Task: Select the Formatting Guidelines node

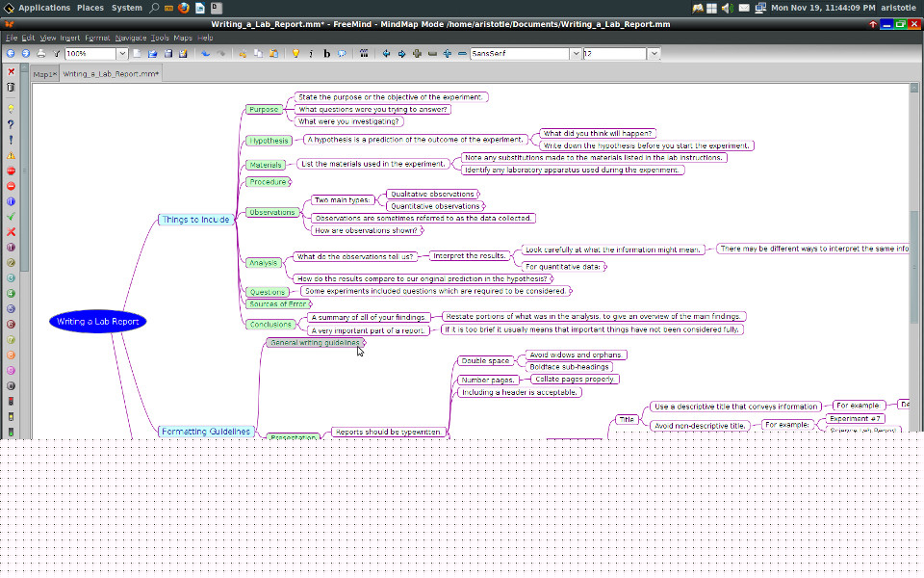Action: (x=206, y=432)
